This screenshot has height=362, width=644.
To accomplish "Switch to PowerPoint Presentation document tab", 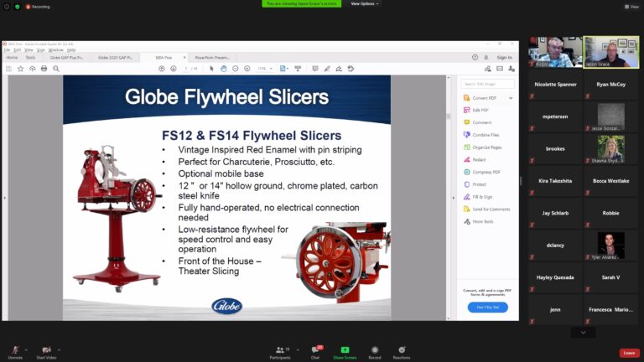I will tap(212, 58).
